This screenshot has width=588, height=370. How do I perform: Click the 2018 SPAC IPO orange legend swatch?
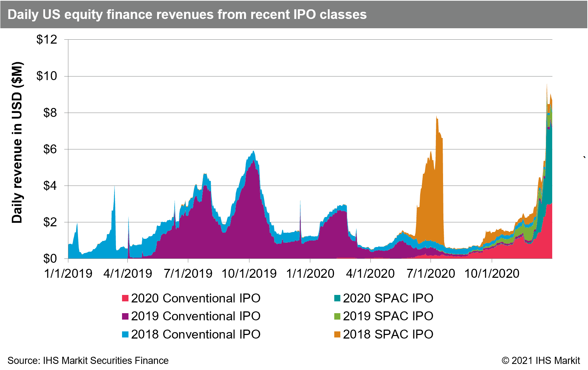337,335
